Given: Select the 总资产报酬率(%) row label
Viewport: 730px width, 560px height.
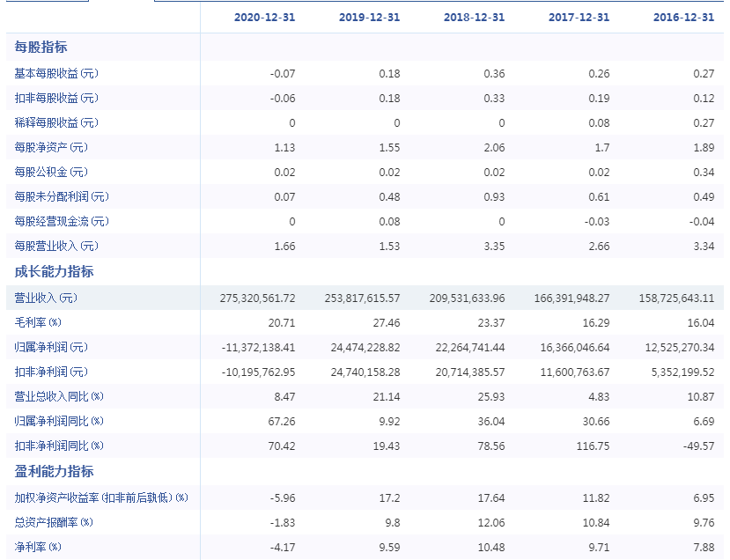Looking at the screenshot, I should [54, 522].
